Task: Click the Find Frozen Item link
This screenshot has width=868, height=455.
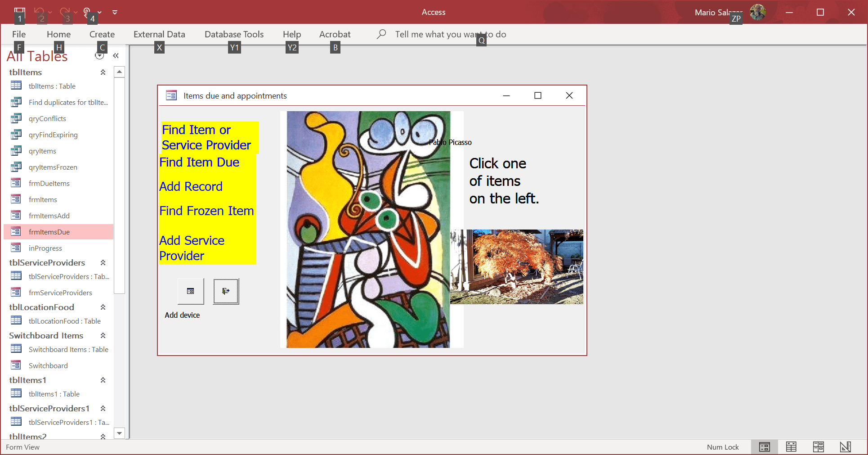Action: [x=206, y=211]
